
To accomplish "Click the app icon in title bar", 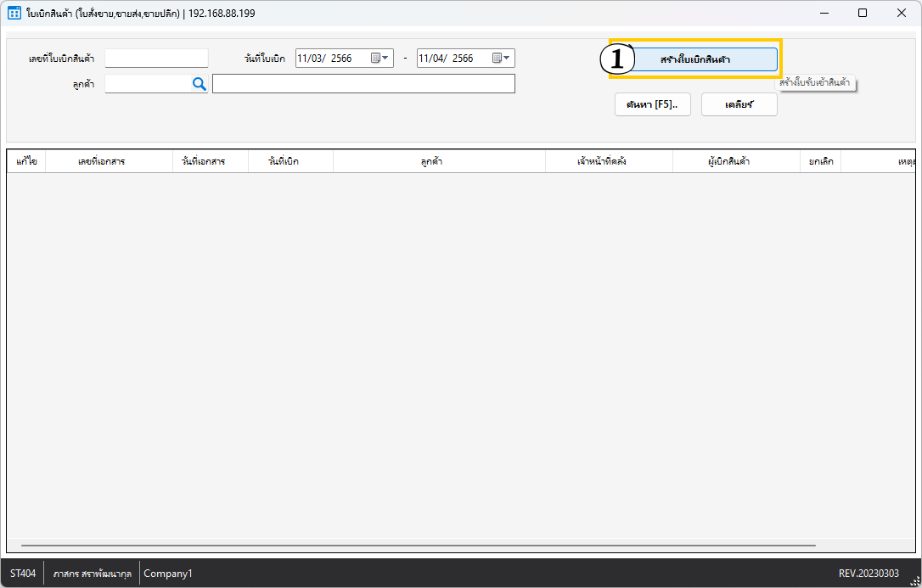I will [14, 13].
